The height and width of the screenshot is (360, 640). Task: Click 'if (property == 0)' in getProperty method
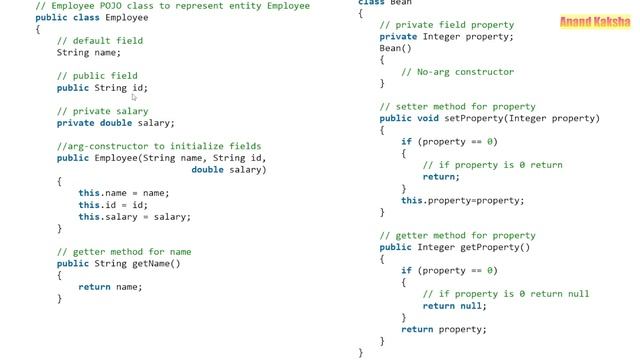click(449, 271)
